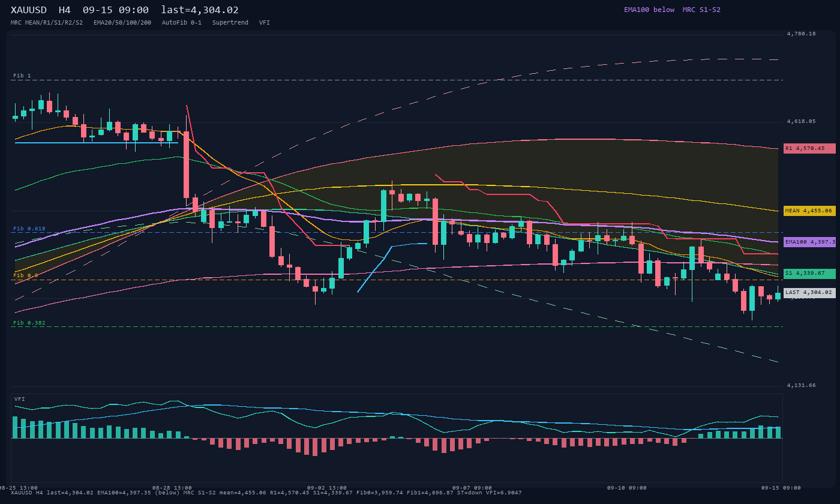Click the 09-10 09:00 time axis label
The image size is (840, 504).
[627, 488]
